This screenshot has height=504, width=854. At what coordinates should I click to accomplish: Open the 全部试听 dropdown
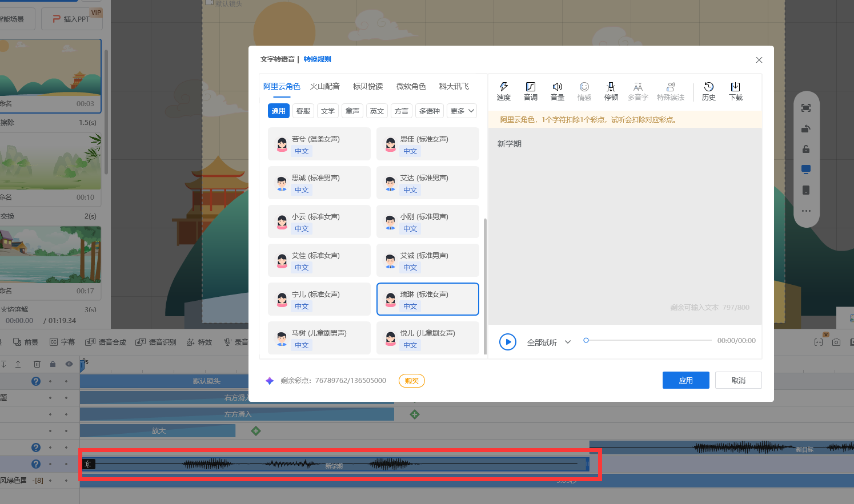point(548,342)
